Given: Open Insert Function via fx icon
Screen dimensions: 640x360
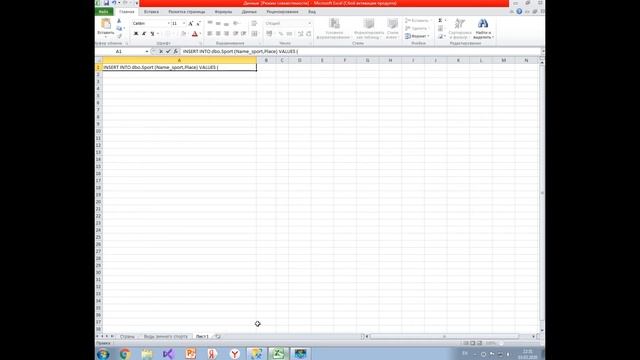Looking at the screenshot, I should [x=176, y=51].
